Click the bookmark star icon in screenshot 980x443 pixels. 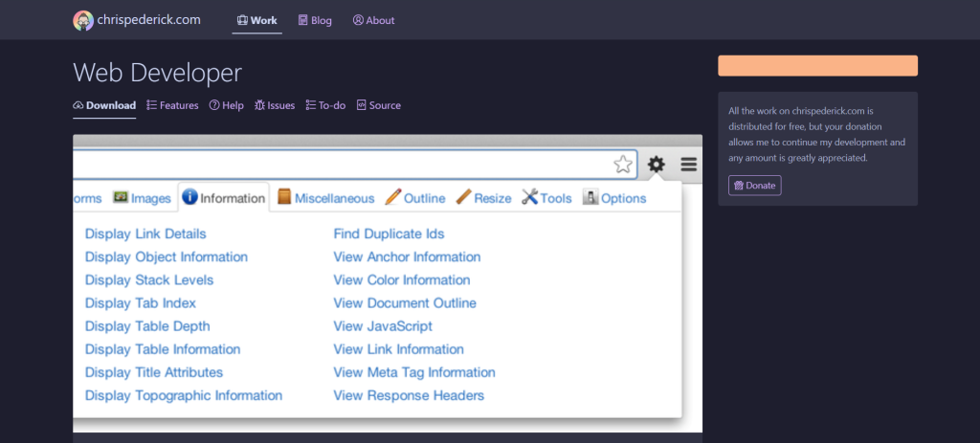click(x=622, y=165)
